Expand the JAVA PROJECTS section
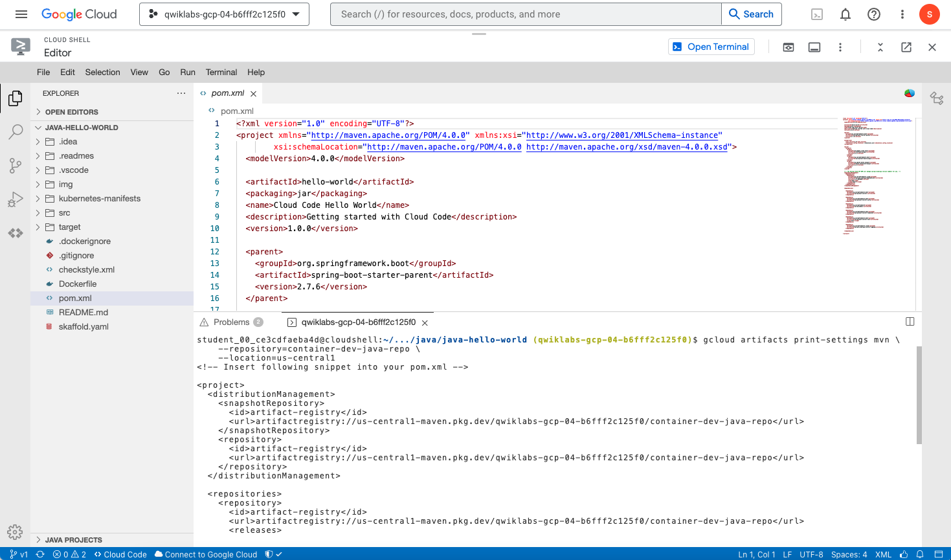Screen dimensions: 951x560 click(x=73, y=540)
